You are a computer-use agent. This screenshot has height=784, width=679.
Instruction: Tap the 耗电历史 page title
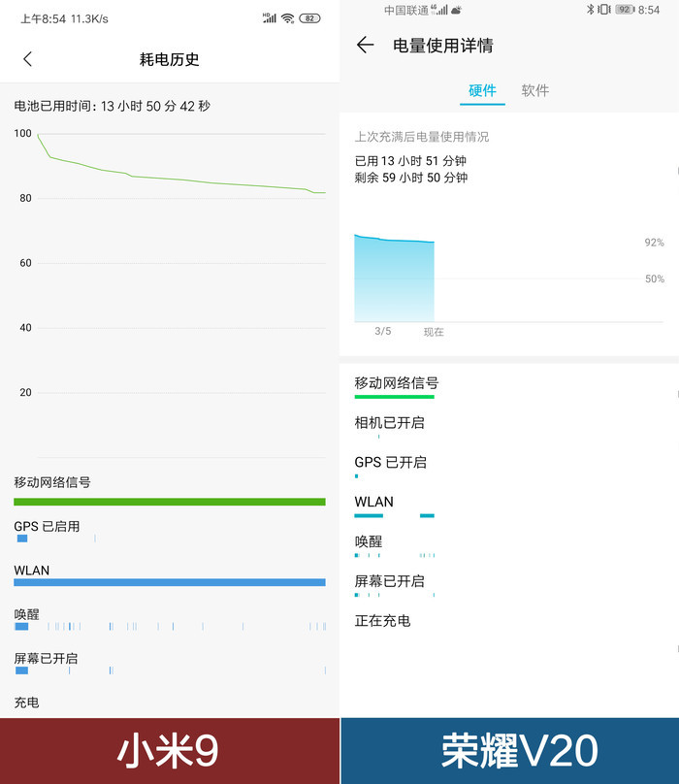coord(169,59)
